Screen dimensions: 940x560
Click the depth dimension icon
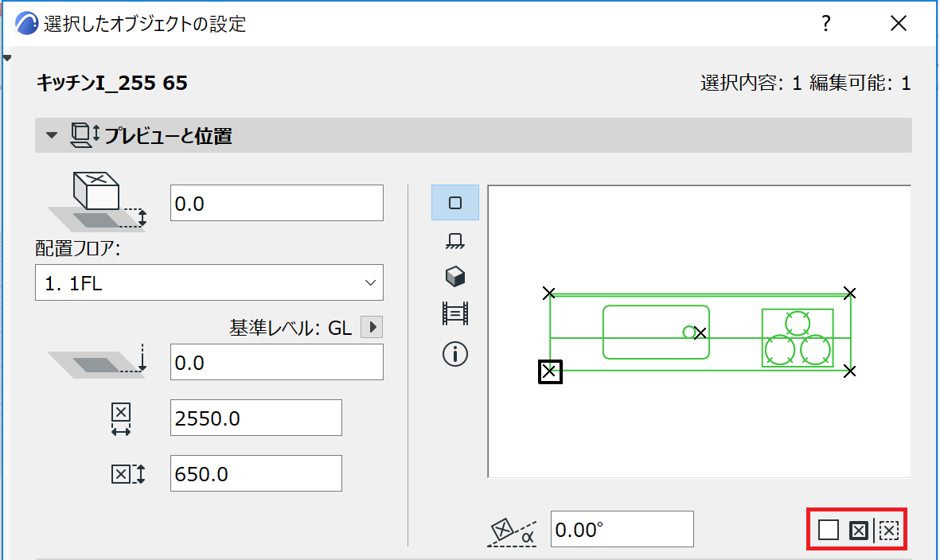127,474
